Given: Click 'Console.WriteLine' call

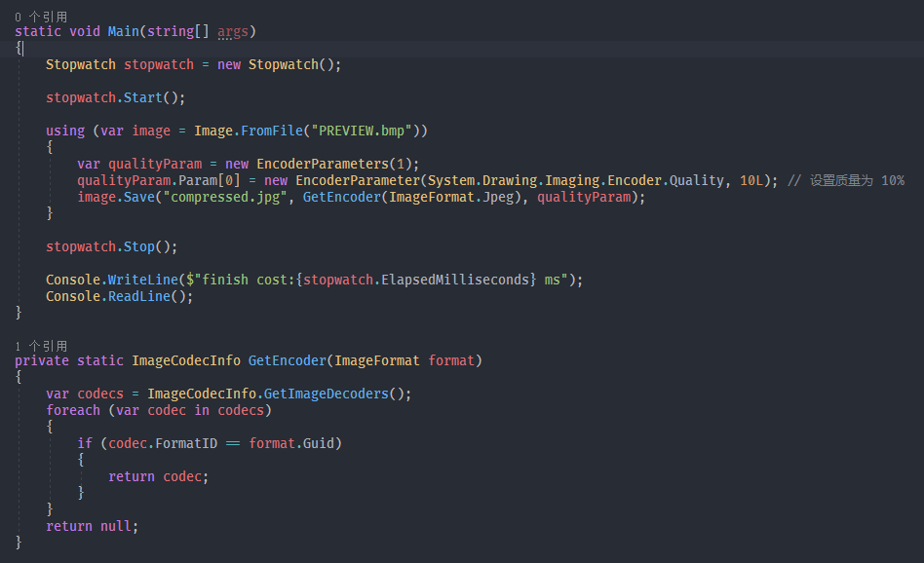Looking at the screenshot, I should 111,280.
